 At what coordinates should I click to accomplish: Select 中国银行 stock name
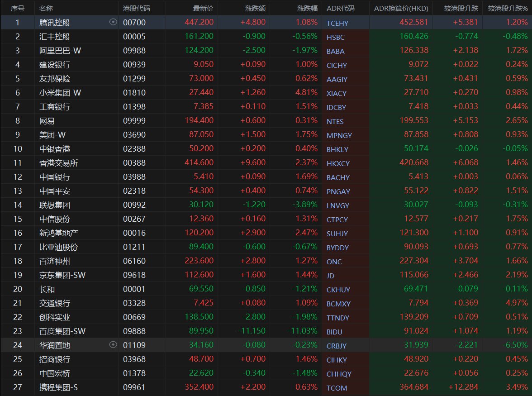tap(55, 177)
